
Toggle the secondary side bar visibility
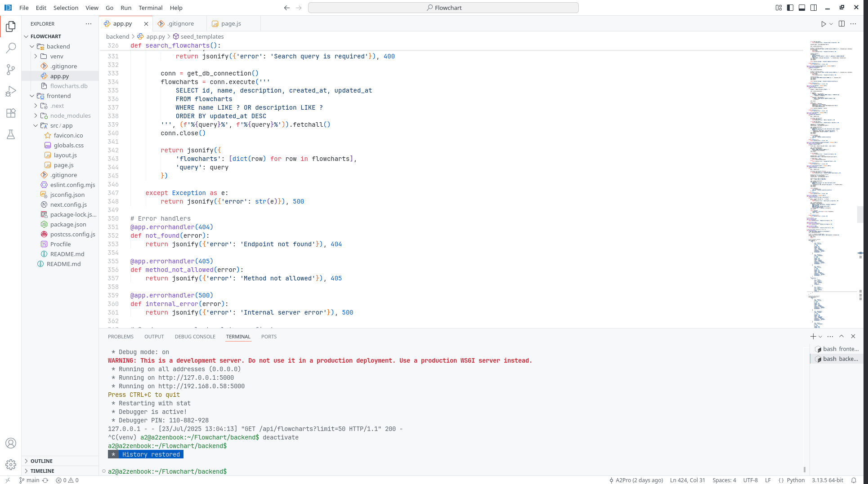(x=814, y=8)
